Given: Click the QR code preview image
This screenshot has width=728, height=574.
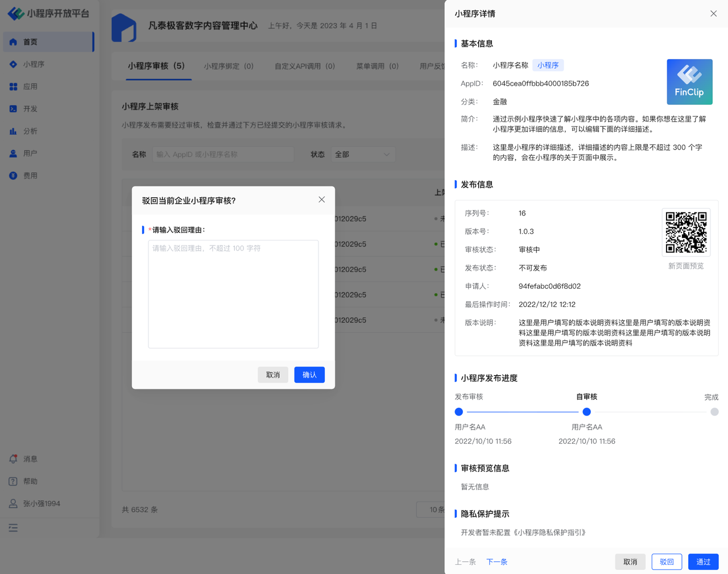Looking at the screenshot, I should [686, 232].
